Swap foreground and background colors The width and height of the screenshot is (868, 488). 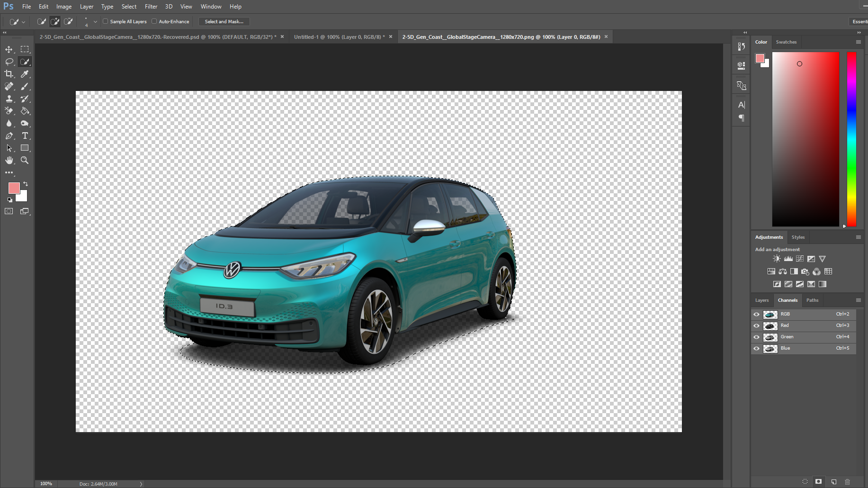coord(26,184)
